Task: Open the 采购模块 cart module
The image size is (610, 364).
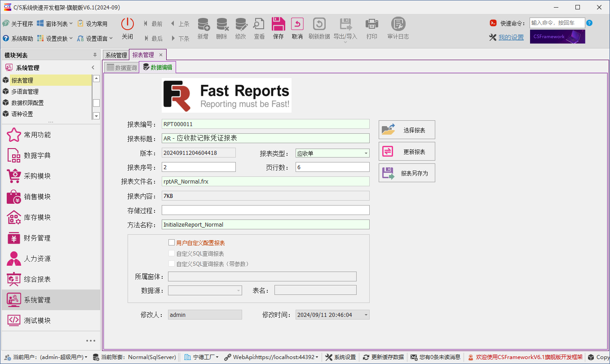Action: 50,176
